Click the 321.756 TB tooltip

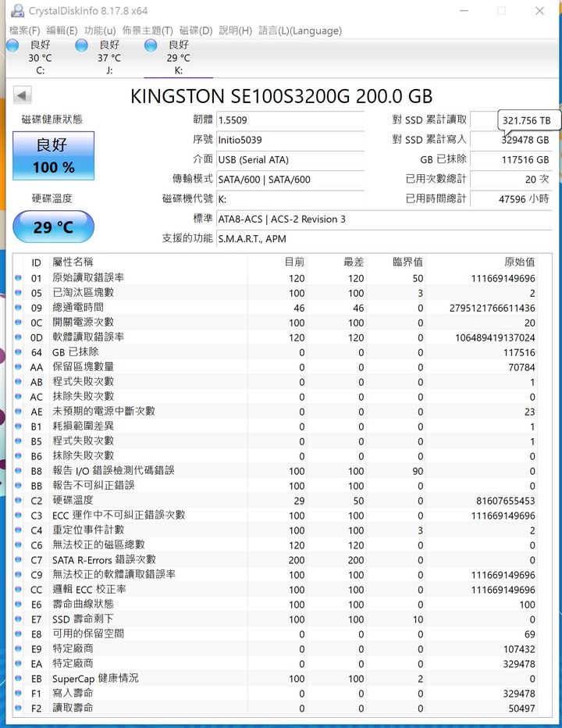tap(528, 120)
